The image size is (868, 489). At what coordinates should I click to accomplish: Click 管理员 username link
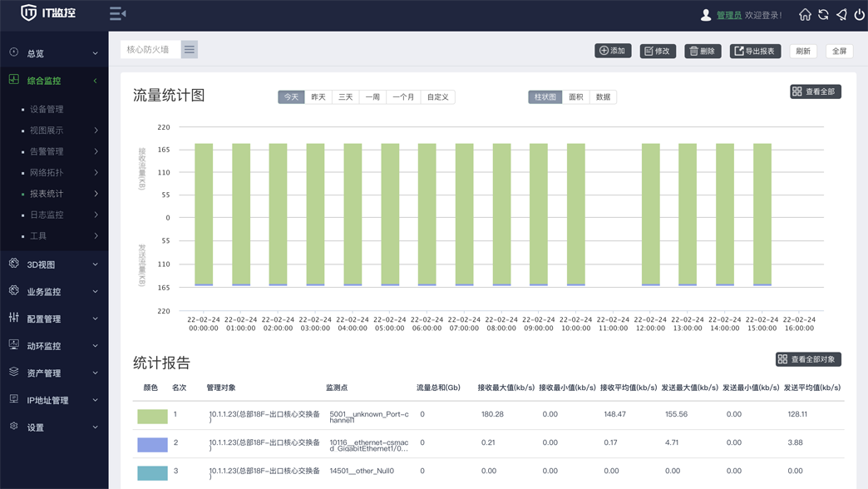click(729, 16)
